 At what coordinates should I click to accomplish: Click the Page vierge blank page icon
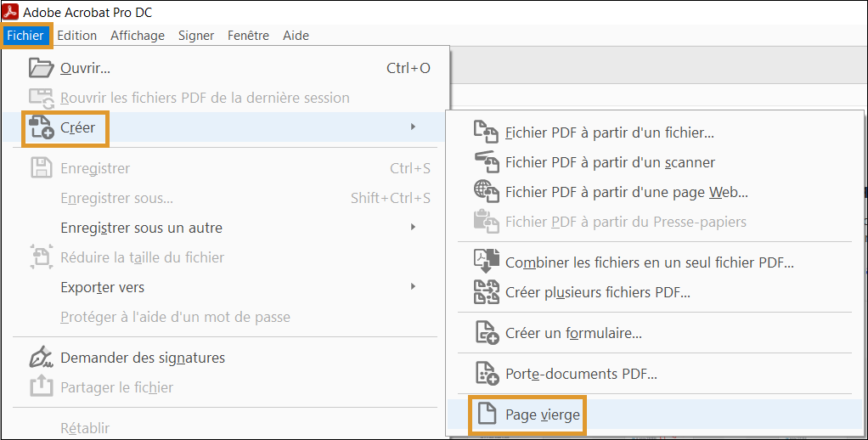pos(488,414)
